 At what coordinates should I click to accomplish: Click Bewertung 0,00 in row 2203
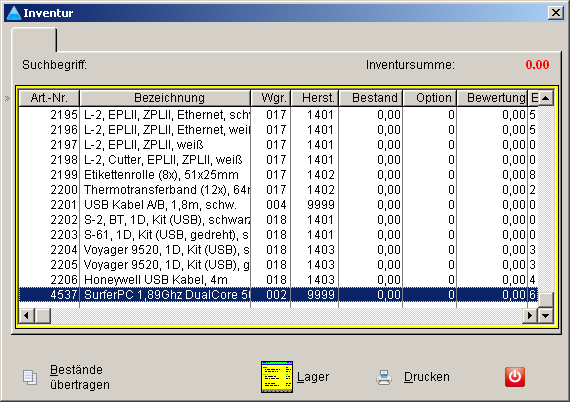[x=514, y=235]
